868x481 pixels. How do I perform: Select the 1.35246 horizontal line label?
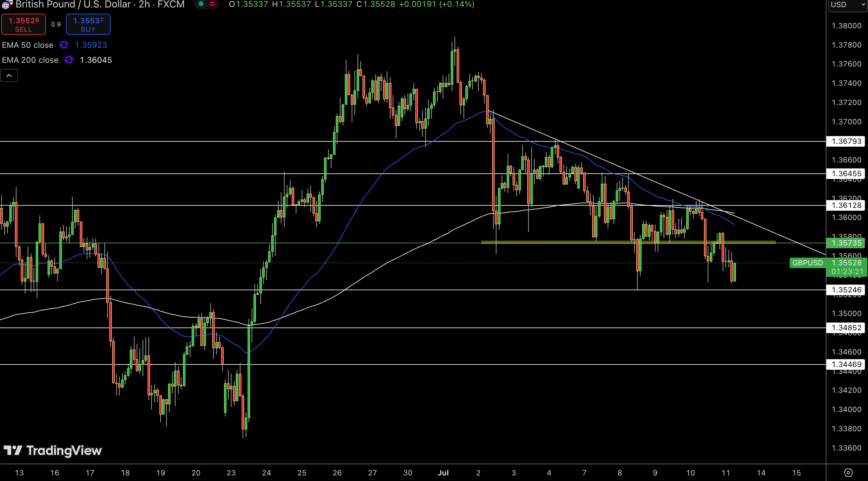846,290
